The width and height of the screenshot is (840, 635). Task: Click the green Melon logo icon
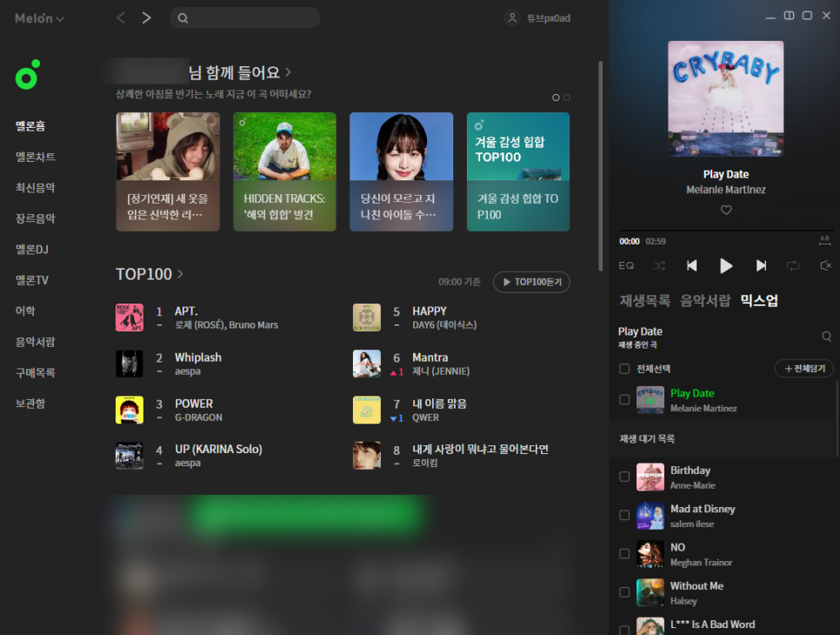click(x=27, y=75)
